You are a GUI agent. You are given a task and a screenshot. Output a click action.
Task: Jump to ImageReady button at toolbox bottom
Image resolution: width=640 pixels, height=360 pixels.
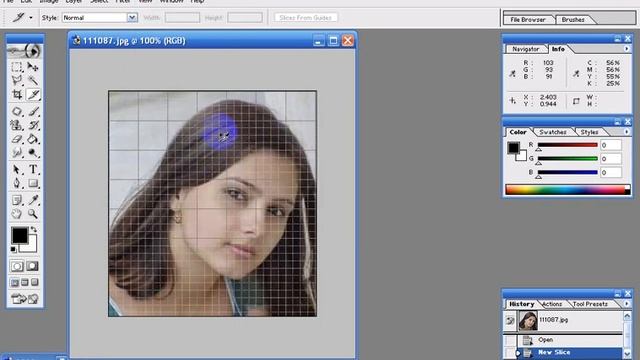pos(25,299)
